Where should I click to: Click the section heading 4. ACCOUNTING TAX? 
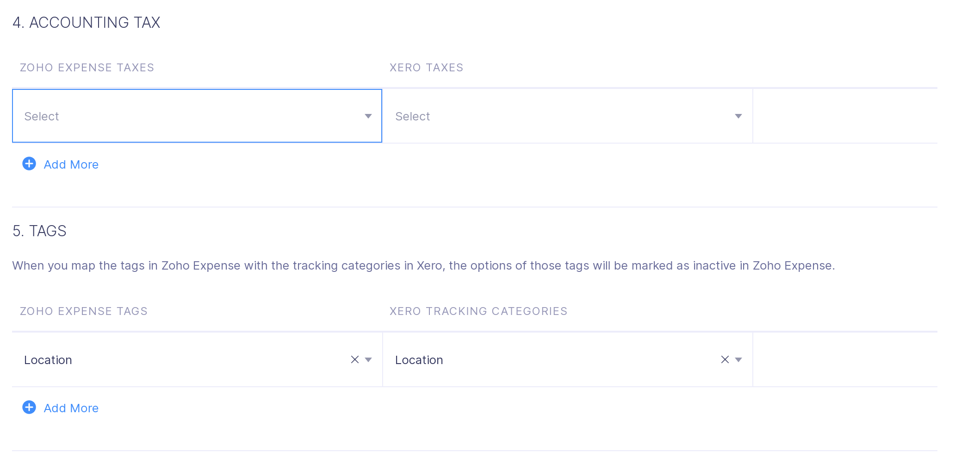coord(87,22)
